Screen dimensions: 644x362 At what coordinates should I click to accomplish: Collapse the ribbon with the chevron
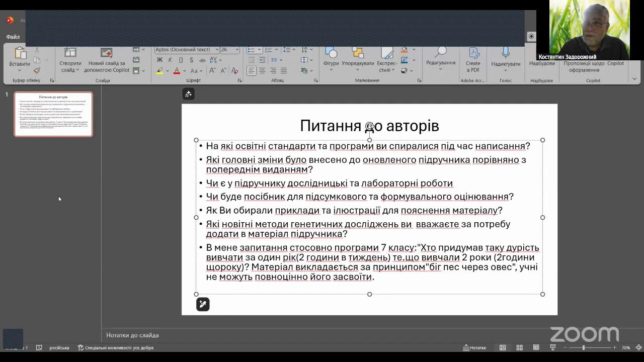pyautogui.click(x=634, y=79)
